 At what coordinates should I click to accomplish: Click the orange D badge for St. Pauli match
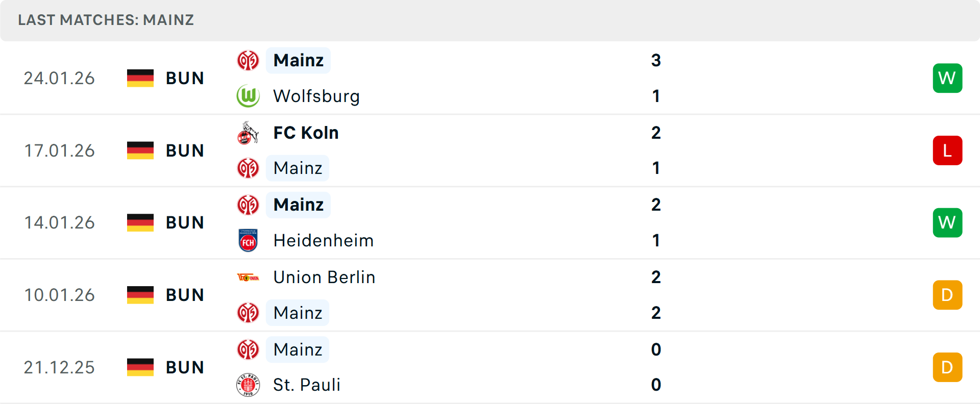click(x=947, y=367)
